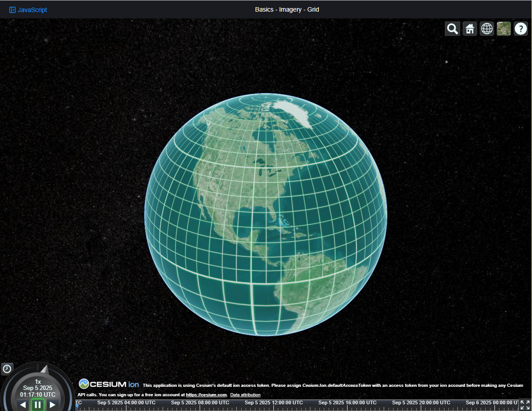Toggle fullscreen mode
The image size is (532, 411).
tap(525, 405)
